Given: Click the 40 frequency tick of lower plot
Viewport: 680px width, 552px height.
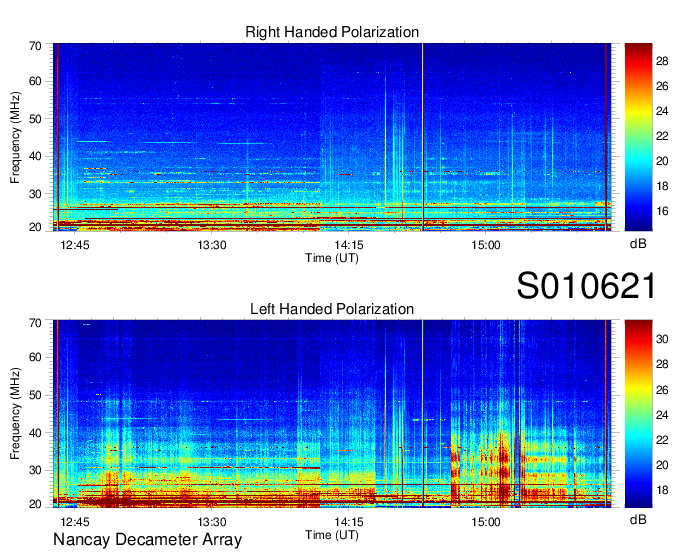Looking at the screenshot, I should pyautogui.click(x=35, y=433).
